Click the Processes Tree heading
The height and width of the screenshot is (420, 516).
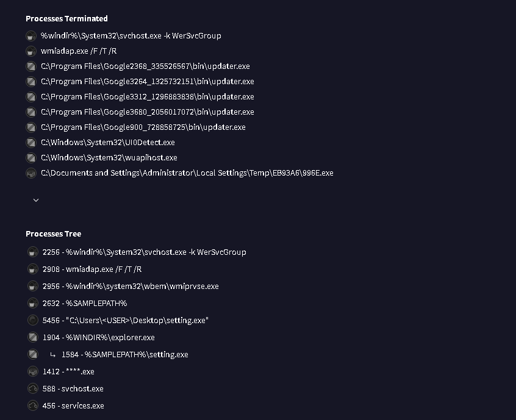(x=53, y=234)
